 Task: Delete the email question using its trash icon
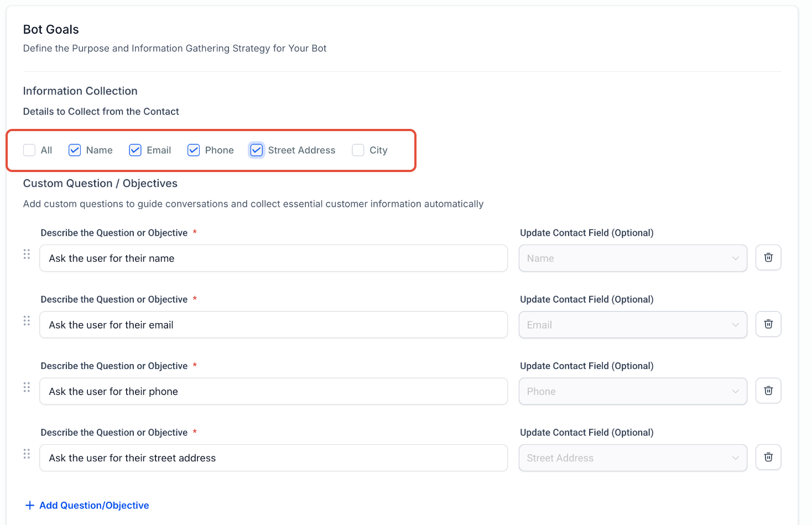point(768,324)
